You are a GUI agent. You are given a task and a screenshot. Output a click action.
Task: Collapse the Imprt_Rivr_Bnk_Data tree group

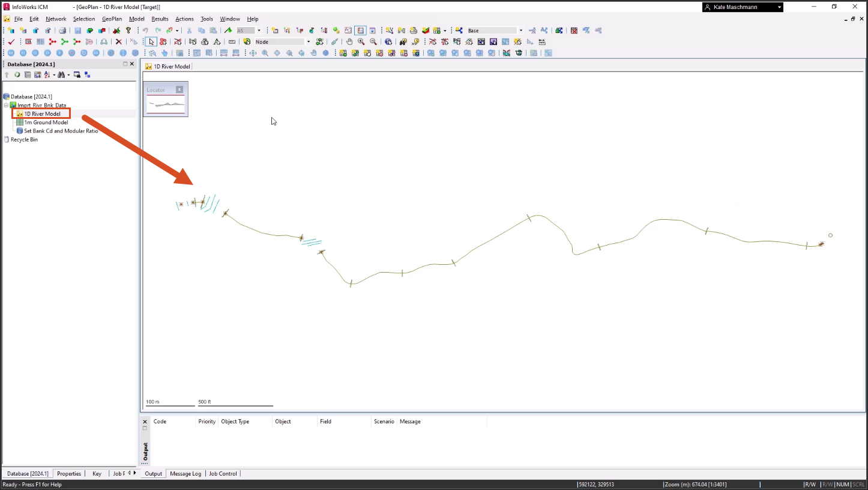click(6, 105)
